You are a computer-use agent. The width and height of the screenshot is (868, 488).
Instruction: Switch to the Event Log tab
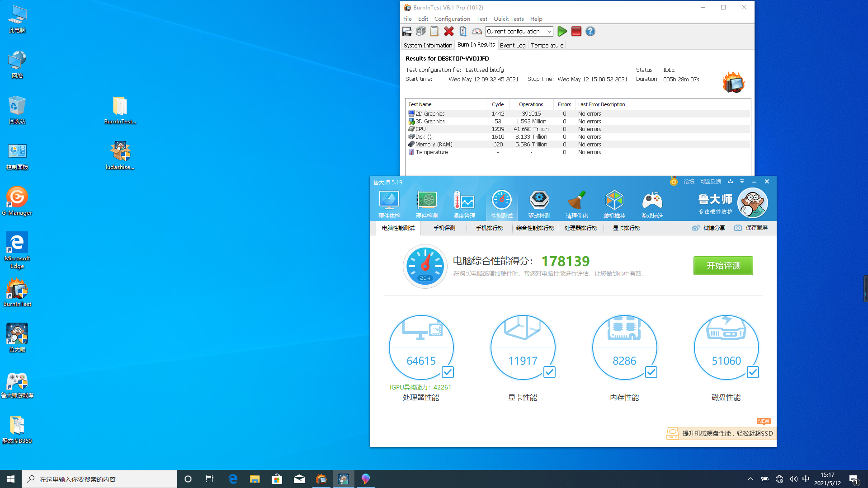tap(512, 45)
